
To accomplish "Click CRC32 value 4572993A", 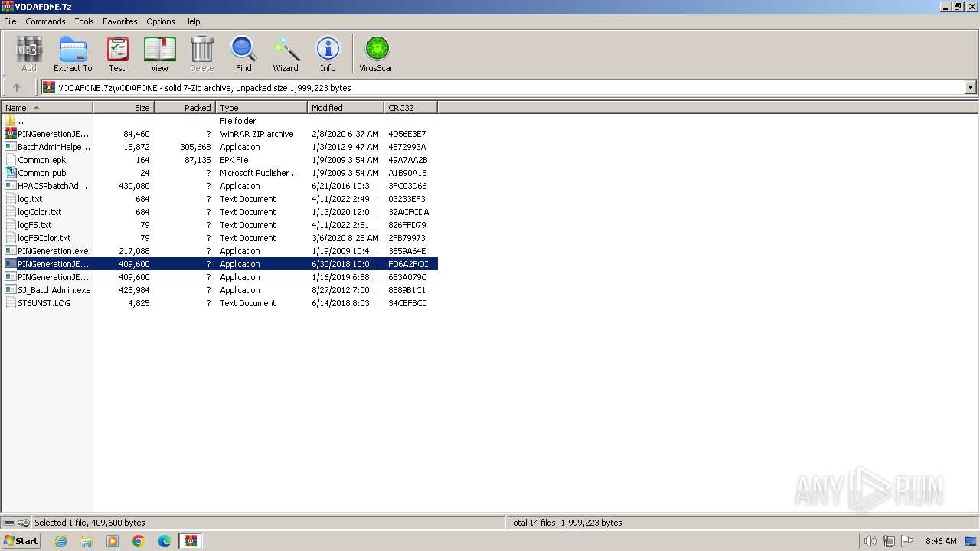I will pyautogui.click(x=407, y=147).
